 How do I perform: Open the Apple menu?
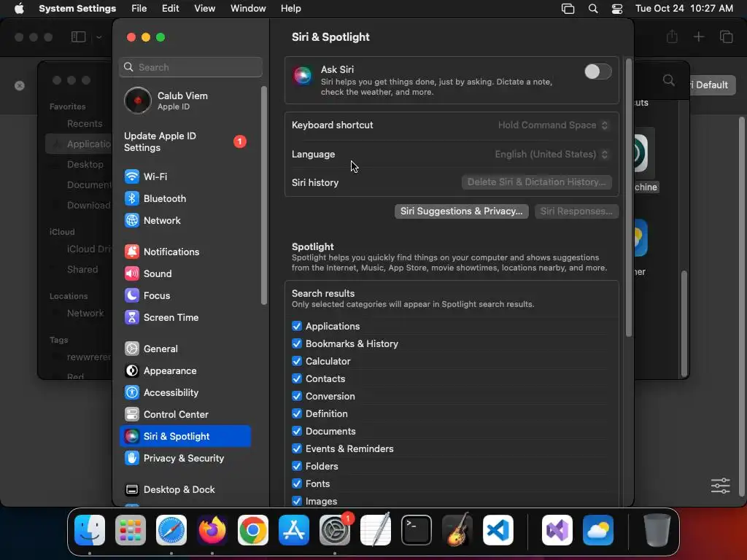click(19, 9)
